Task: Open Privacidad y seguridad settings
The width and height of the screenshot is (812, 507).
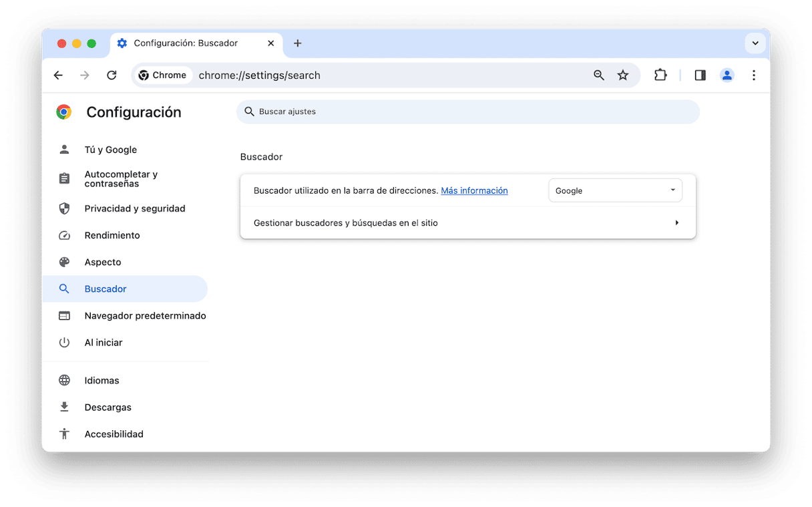Action: click(126, 208)
